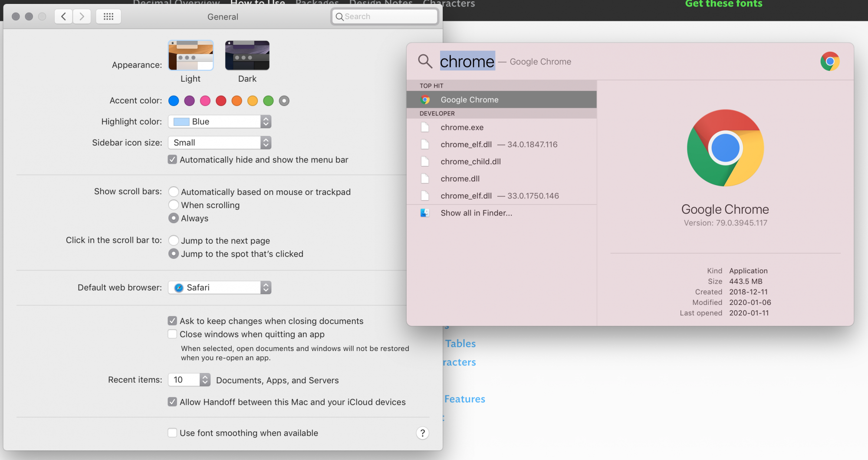Click the file icon beside chrome.dll
This screenshot has height=460, width=868.
425,179
